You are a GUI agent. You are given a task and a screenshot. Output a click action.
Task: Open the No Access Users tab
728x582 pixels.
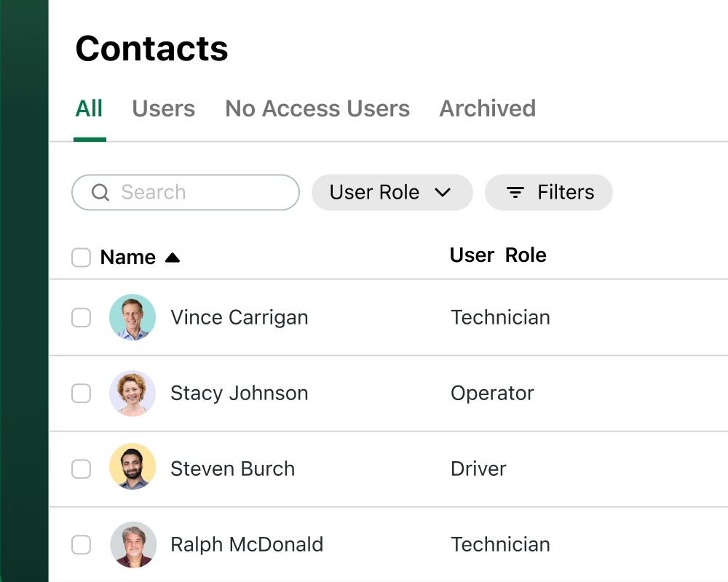click(x=317, y=109)
